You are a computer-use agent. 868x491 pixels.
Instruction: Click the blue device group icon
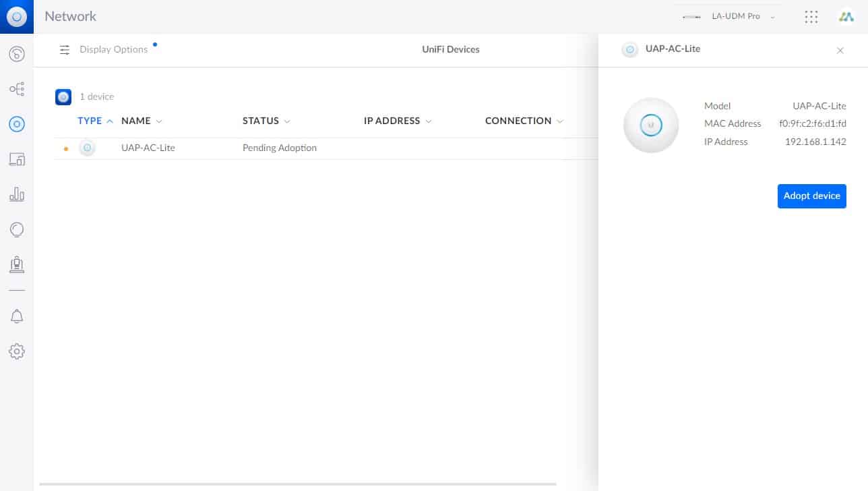click(63, 97)
